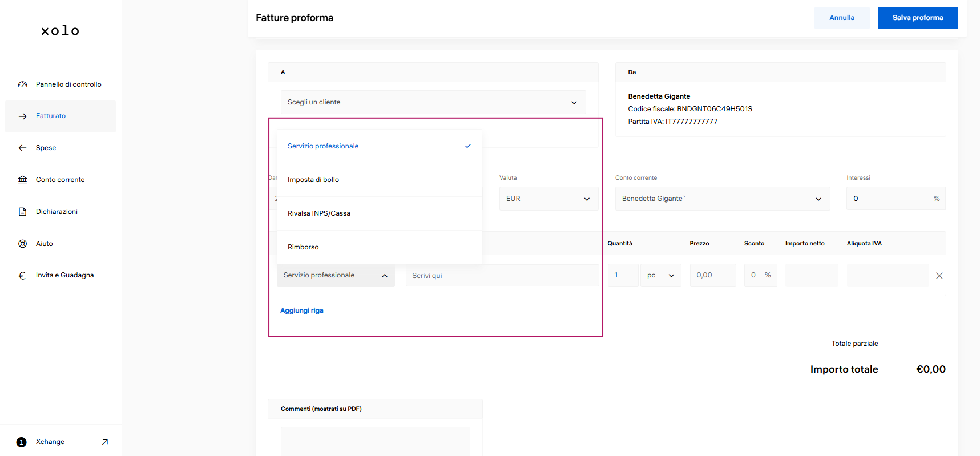The width and height of the screenshot is (980, 456).
Task: Click the Sconto percentage field
Action: click(760, 275)
